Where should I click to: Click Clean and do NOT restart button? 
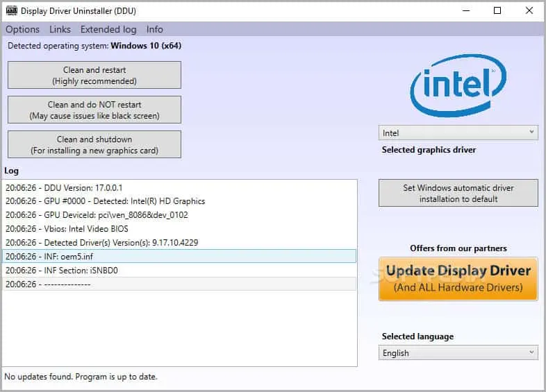tap(94, 110)
